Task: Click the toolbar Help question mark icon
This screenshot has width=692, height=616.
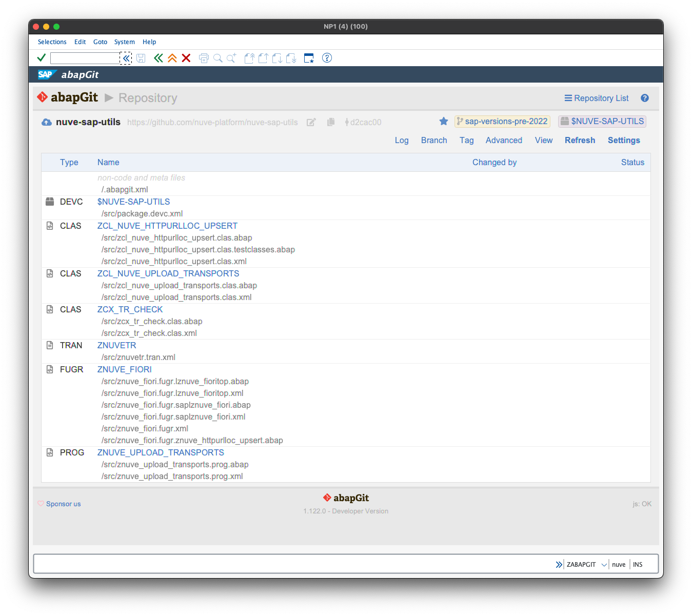Action: [x=327, y=58]
